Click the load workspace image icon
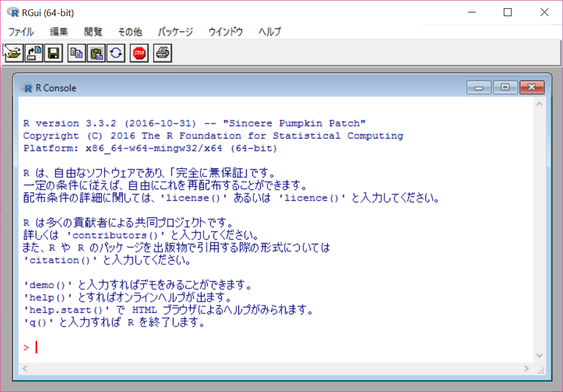Screen dimensions: 563x392 (34, 53)
